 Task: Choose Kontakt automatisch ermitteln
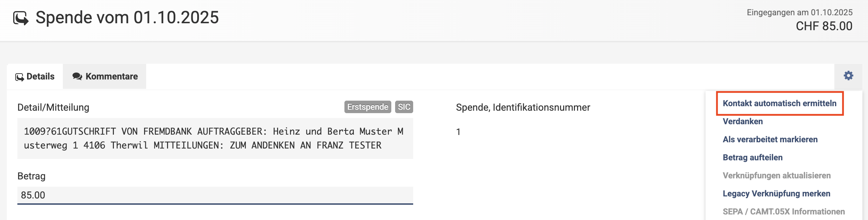tap(779, 103)
